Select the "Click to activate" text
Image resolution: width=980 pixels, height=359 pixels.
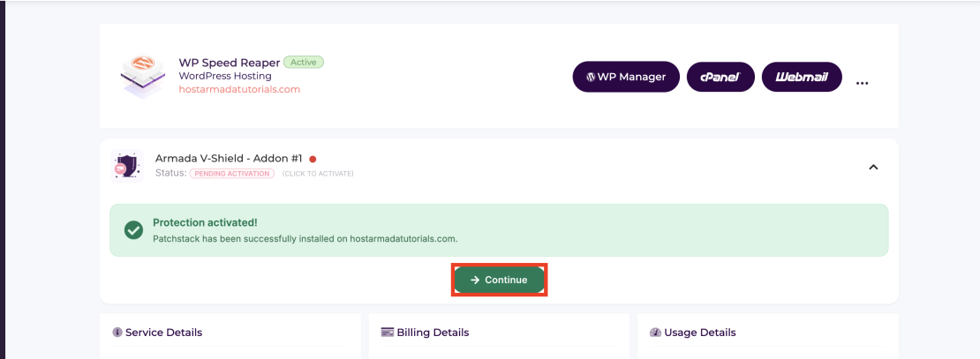click(318, 174)
